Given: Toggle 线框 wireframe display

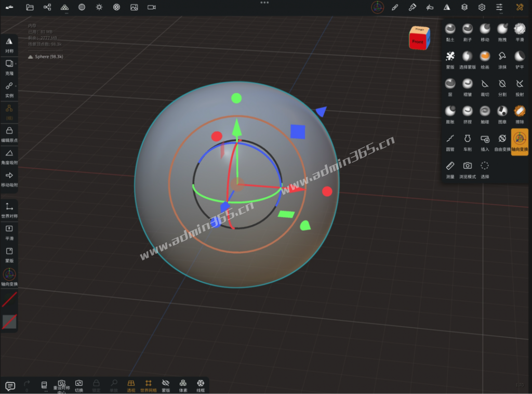Looking at the screenshot, I should point(201,386).
